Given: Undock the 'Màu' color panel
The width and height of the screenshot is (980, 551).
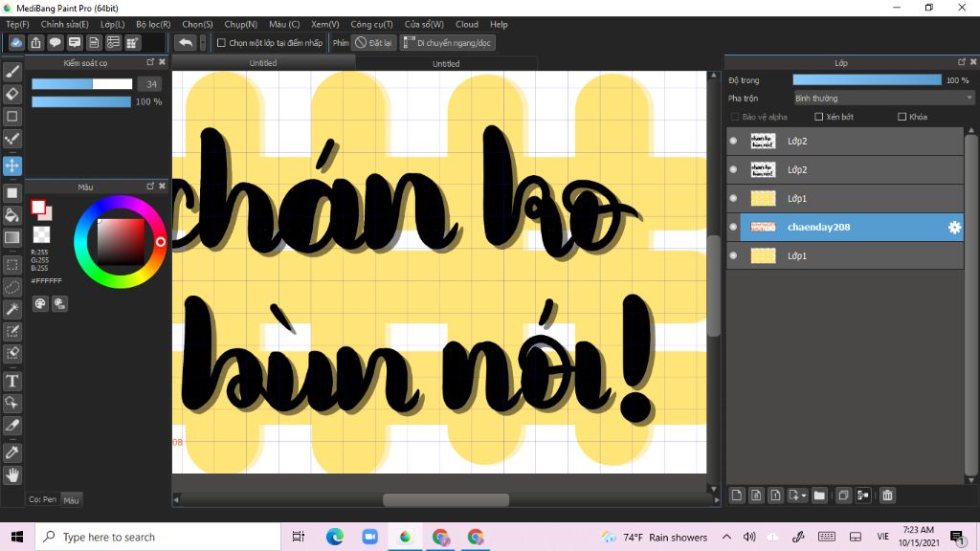Looking at the screenshot, I should [x=150, y=187].
